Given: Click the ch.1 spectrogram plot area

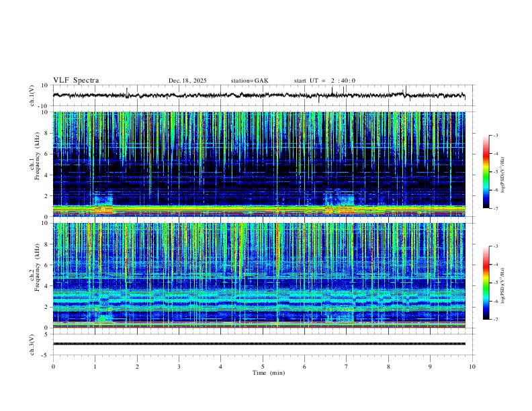Looking at the screenshot, I should tap(259, 164).
